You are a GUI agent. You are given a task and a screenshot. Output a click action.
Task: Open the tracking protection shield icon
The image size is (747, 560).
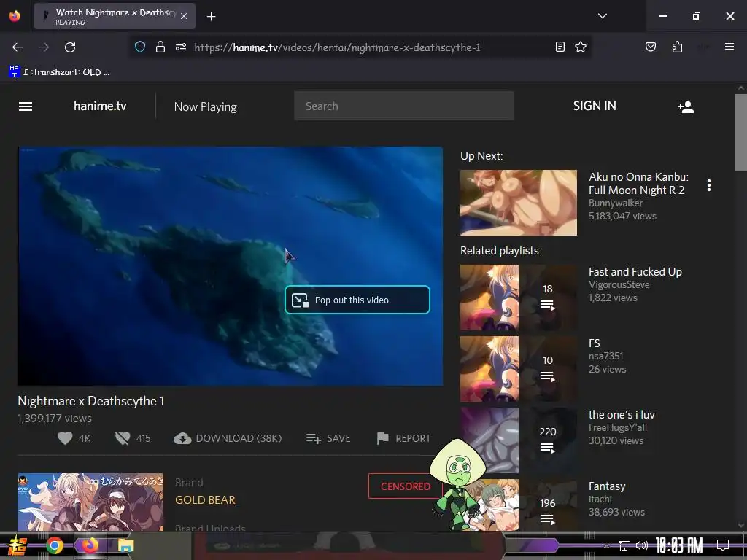pyautogui.click(x=139, y=47)
